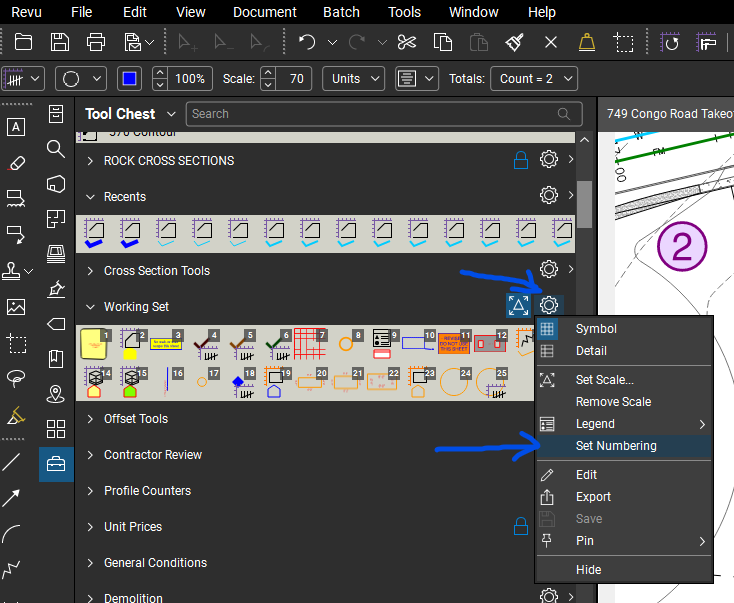Select the Arrow tool in left sidebar
Viewport: 734px width, 603px height.
pos(11,498)
